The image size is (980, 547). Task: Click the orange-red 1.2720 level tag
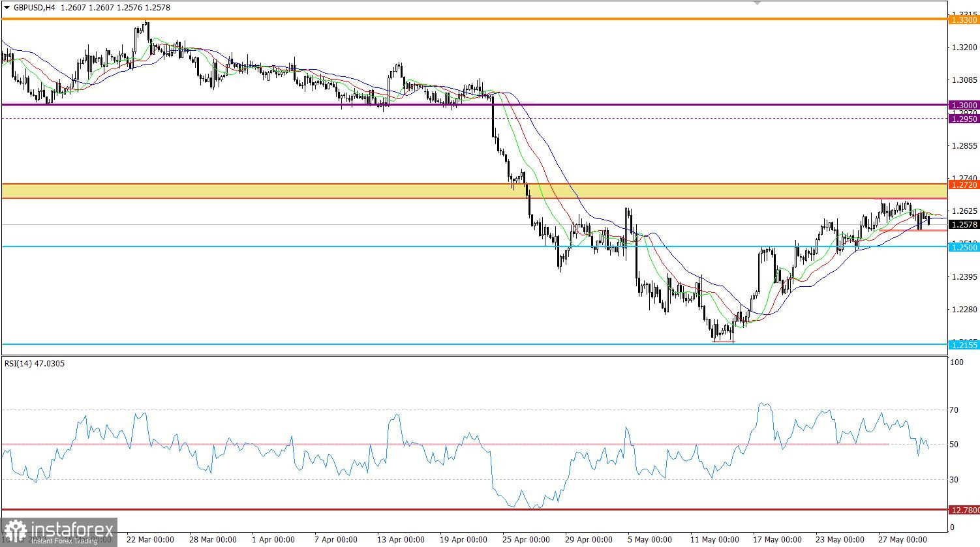click(964, 185)
